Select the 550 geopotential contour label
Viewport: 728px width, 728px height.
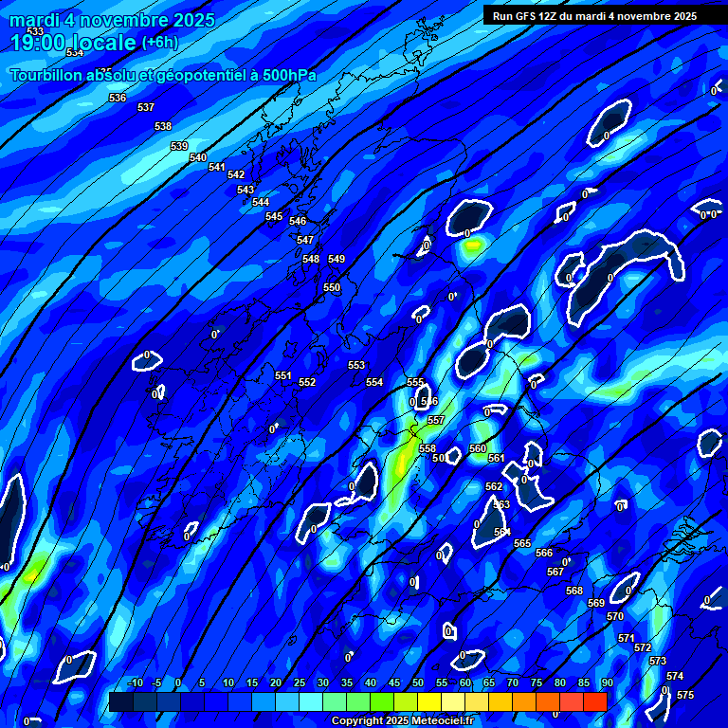(332, 288)
